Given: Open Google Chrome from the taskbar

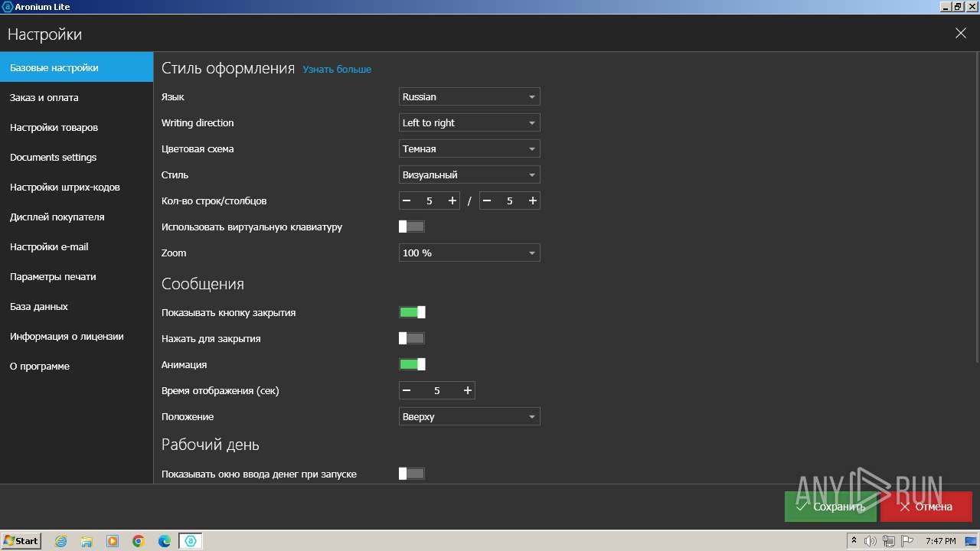Looking at the screenshot, I should point(139,541).
